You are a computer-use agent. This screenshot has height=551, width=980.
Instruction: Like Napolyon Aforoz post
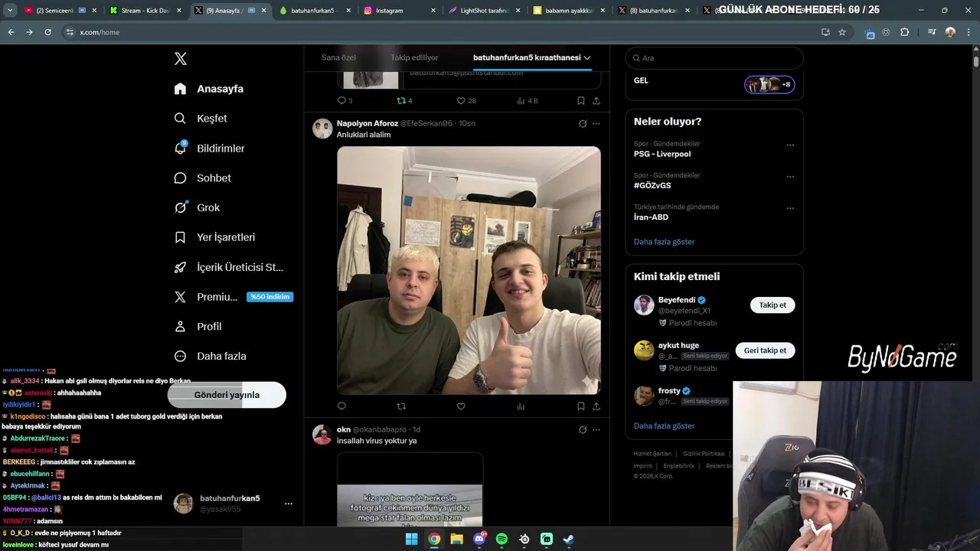[461, 406]
